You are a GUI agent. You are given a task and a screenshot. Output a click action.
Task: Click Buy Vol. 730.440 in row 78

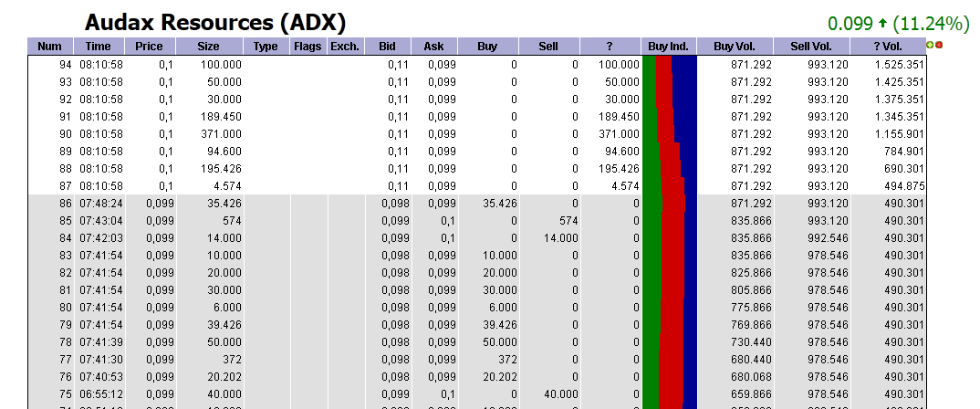coord(751,342)
